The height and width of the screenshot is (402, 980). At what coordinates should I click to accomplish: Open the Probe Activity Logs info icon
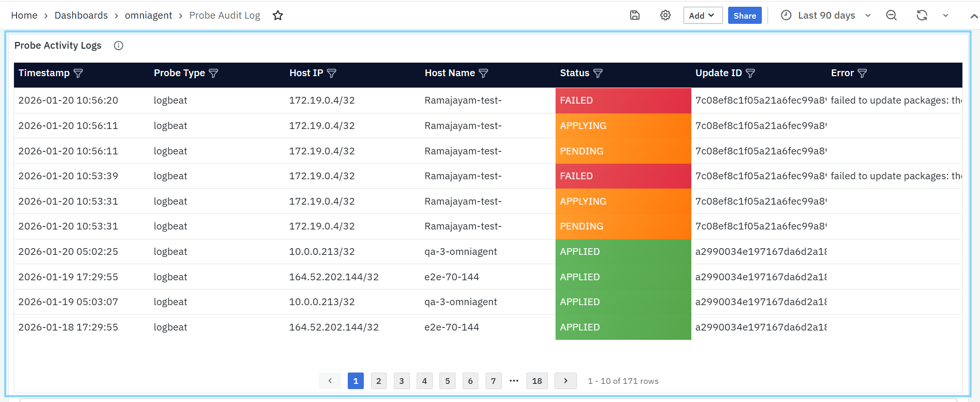tap(119, 46)
